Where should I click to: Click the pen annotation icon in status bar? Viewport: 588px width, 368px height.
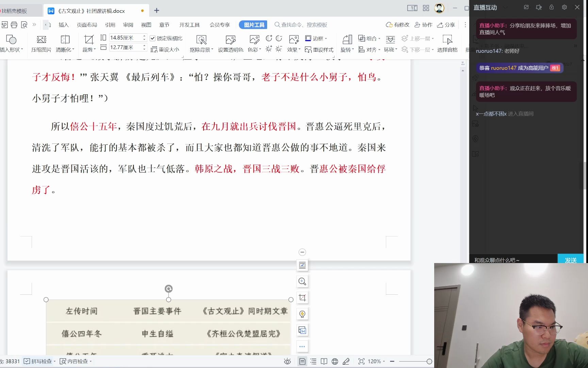[x=346, y=362]
